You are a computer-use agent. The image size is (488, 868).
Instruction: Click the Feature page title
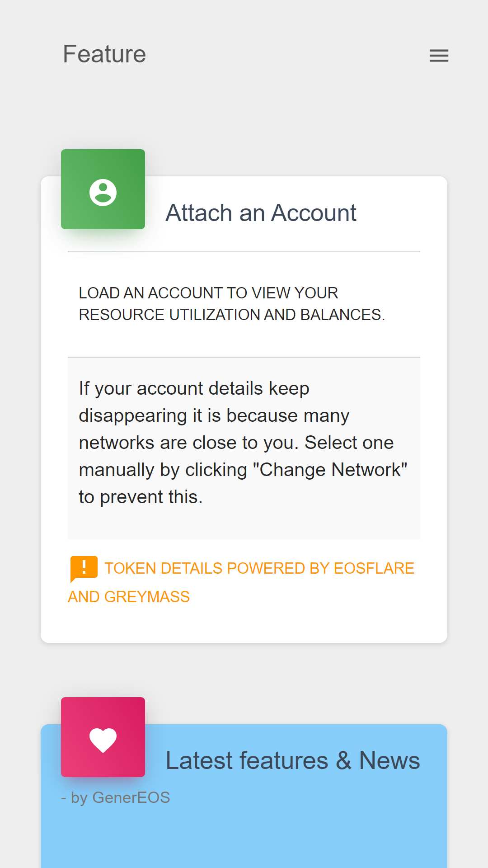click(104, 54)
